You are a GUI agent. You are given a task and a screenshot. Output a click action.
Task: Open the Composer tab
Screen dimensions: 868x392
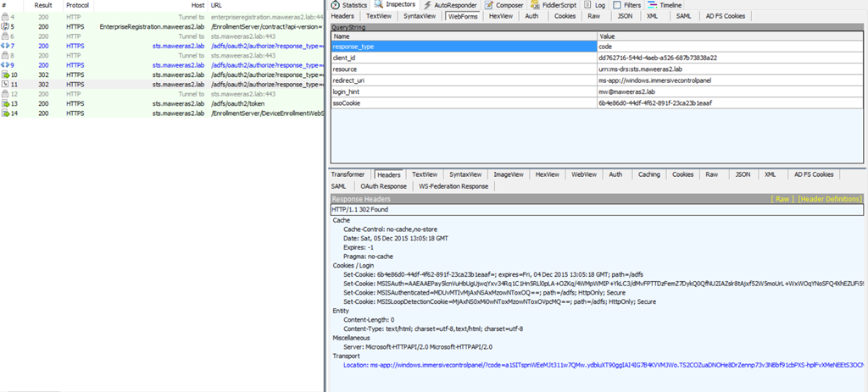click(509, 5)
